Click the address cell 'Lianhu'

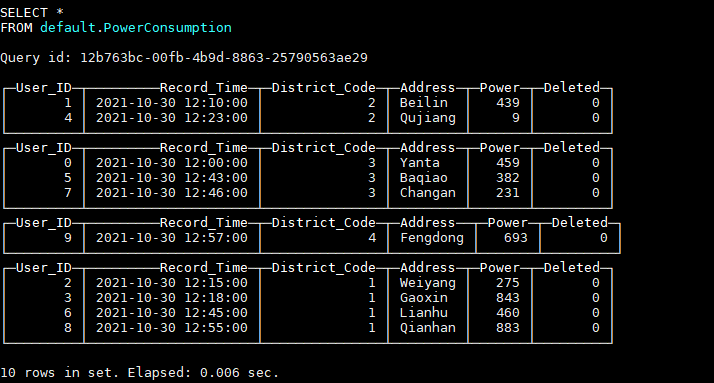tap(423, 313)
